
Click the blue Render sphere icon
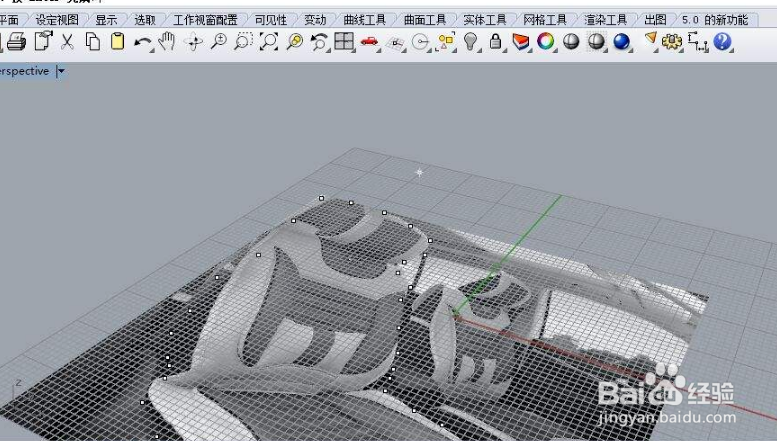point(621,42)
